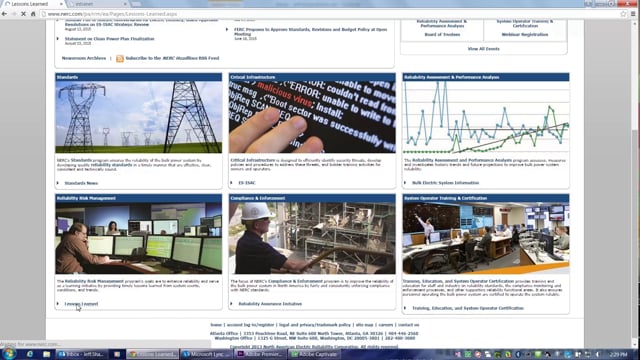Open the Bulk Electric System Information link
This screenshot has width=640, height=360.
point(445,183)
